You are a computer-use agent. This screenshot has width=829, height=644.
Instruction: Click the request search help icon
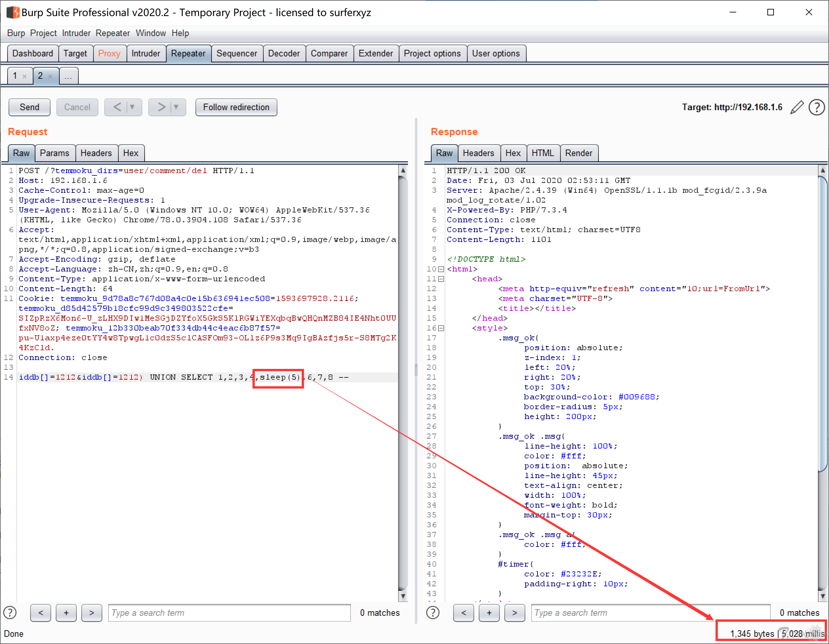coord(10,613)
